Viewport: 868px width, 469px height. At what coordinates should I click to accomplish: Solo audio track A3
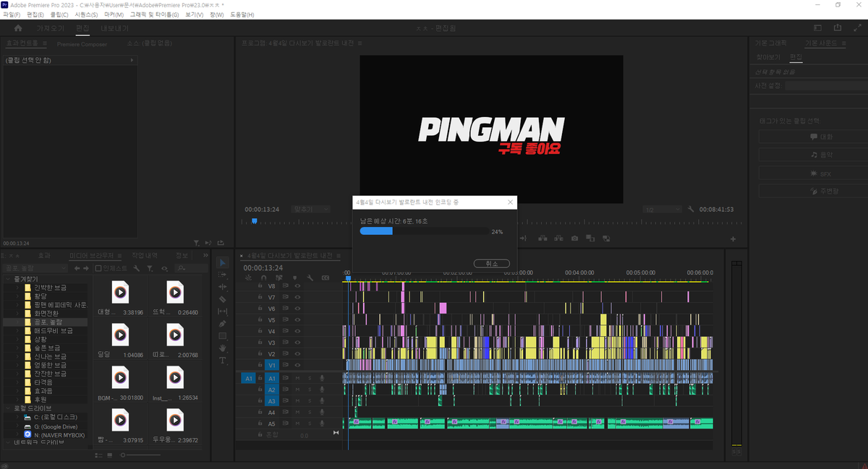click(x=310, y=400)
